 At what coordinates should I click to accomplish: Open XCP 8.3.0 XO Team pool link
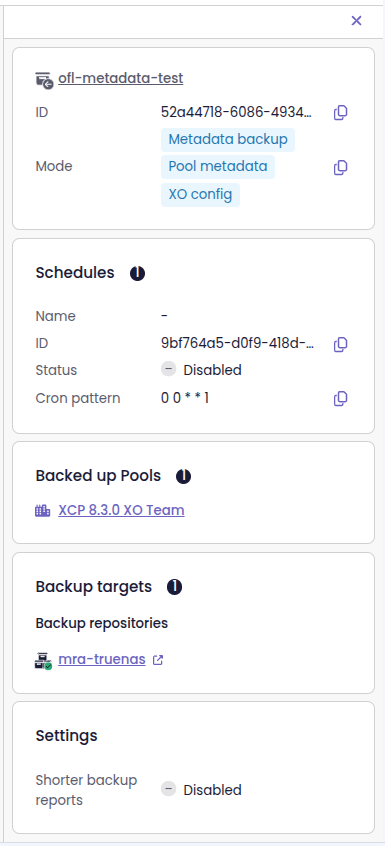121,510
